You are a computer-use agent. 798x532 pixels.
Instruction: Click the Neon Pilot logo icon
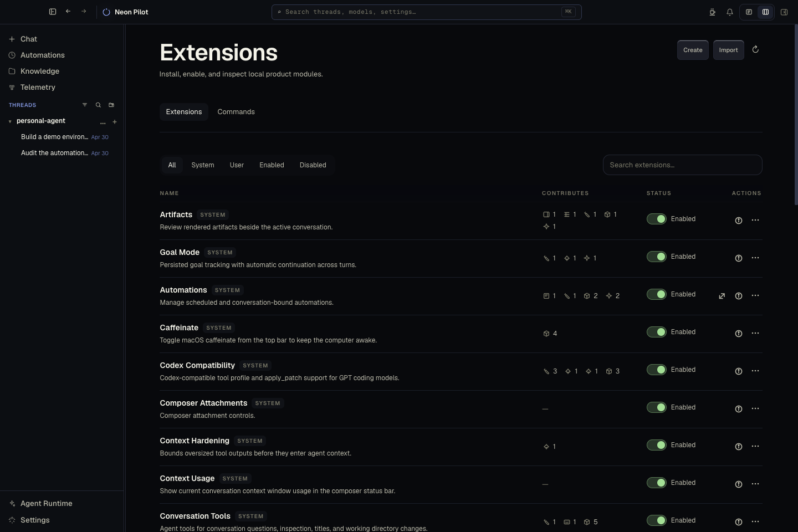[106, 12]
